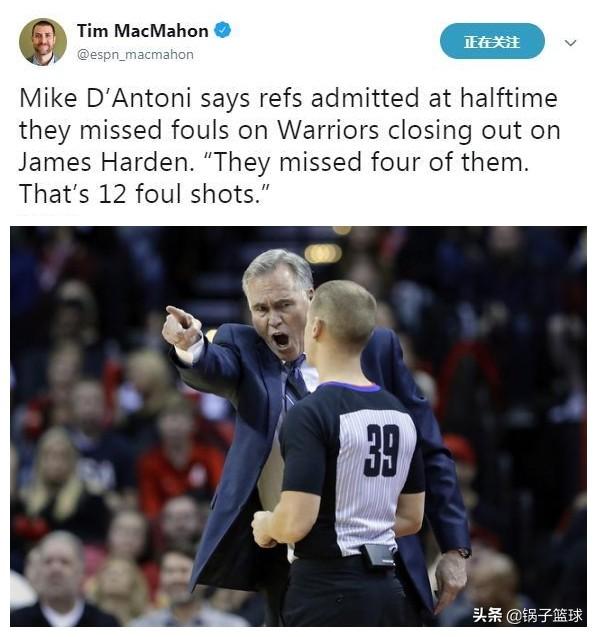Visit the @espn_macmahon handle
The image size is (597, 637).
(135, 54)
